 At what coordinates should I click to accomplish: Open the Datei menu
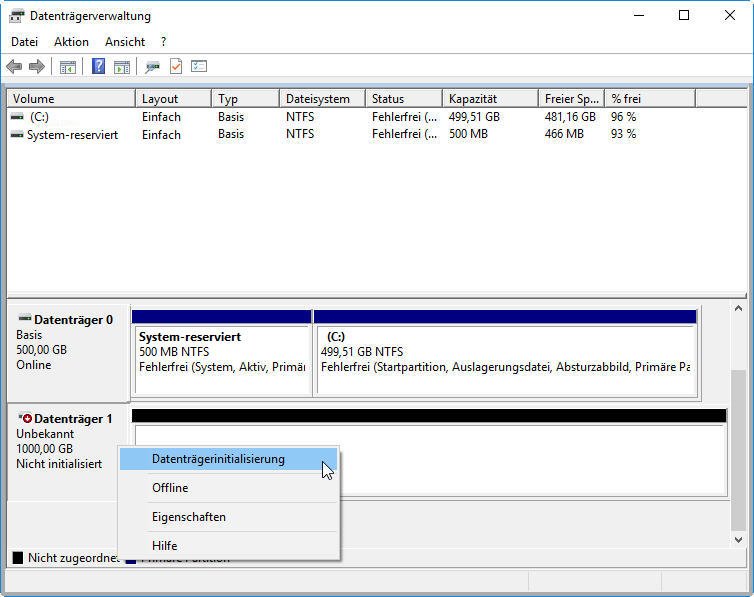coord(25,42)
